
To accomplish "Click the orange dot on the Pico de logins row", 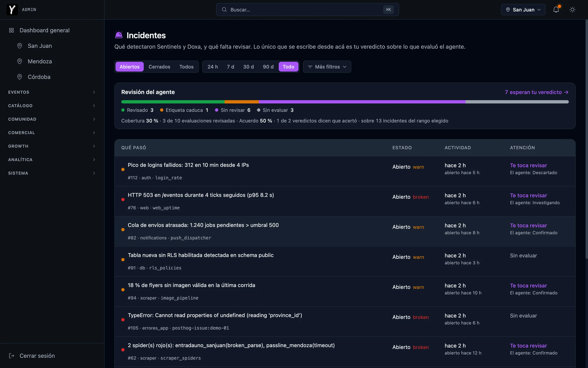I will (123, 170).
